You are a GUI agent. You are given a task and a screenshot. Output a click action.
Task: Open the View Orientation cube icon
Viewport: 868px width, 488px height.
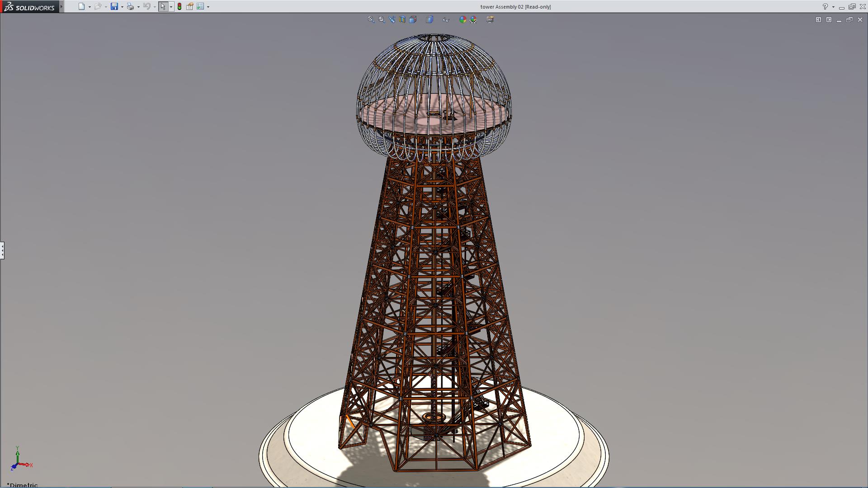click(413, 19)
